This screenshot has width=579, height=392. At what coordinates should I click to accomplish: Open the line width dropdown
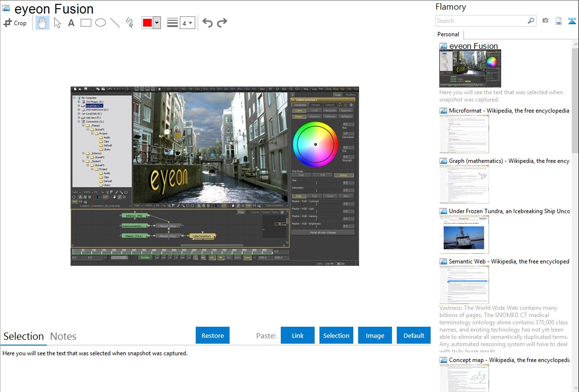(187, 23)
